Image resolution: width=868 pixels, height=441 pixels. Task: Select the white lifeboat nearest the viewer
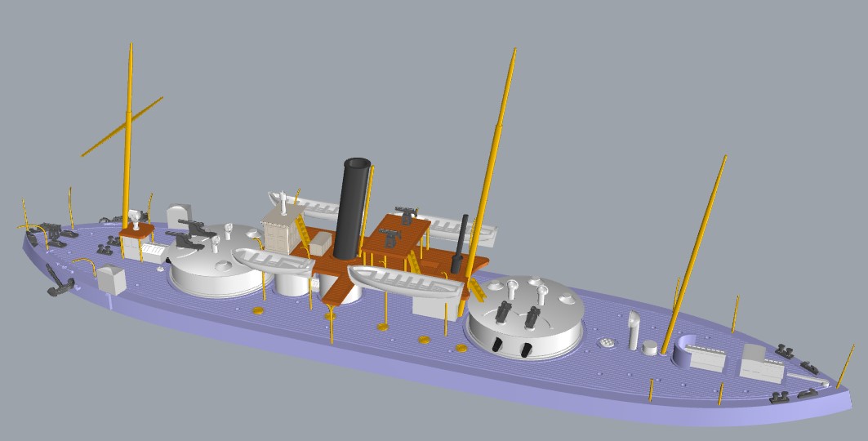point(404,283)
